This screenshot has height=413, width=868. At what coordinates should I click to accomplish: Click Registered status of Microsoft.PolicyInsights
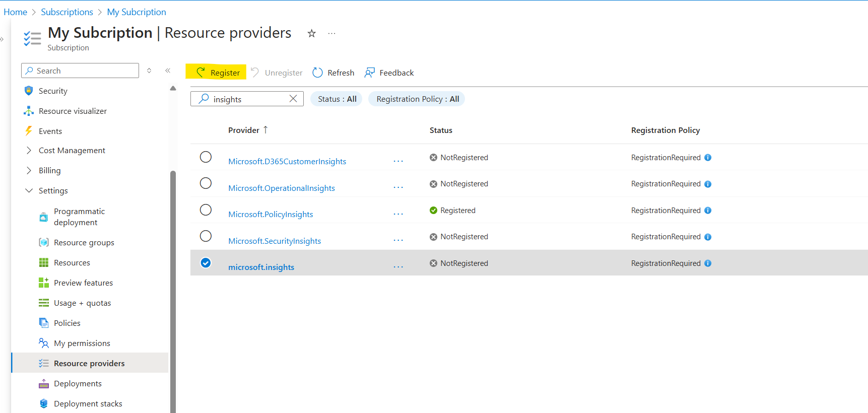pos(452,210)
